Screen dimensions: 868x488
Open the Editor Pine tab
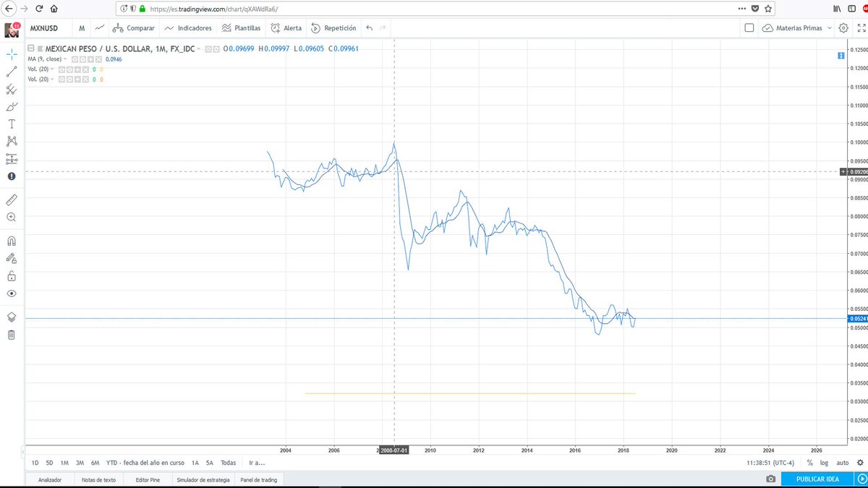148,479
